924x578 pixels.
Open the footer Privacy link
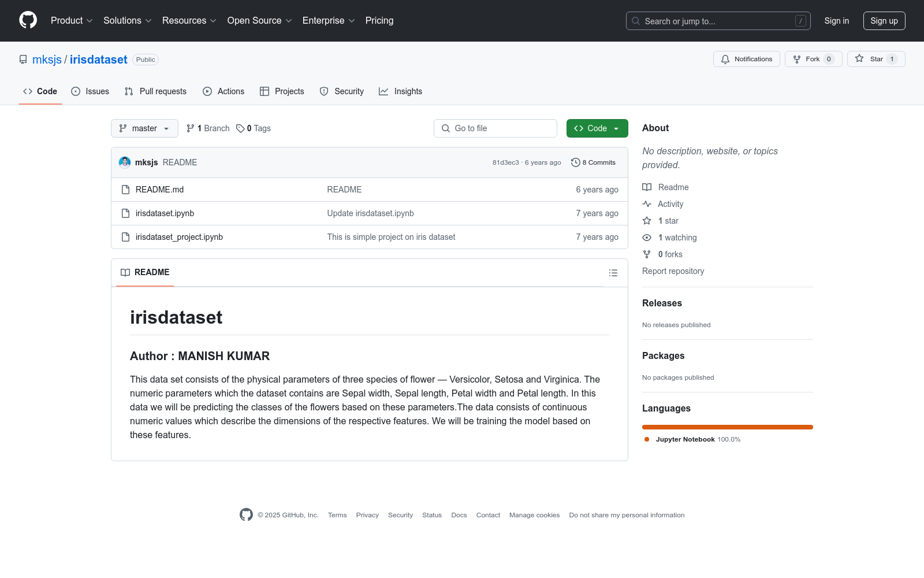point(367,515)
